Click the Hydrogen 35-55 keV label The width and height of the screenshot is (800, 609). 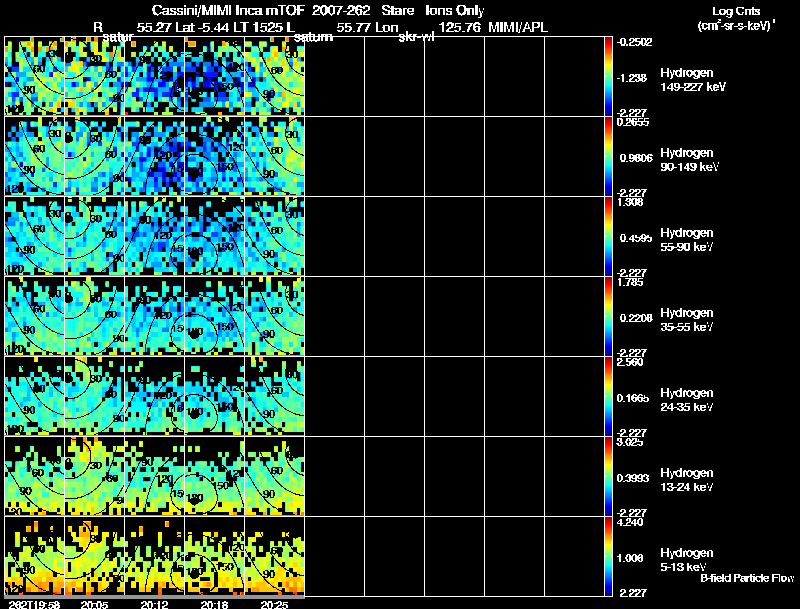click(x=687, y=319)
